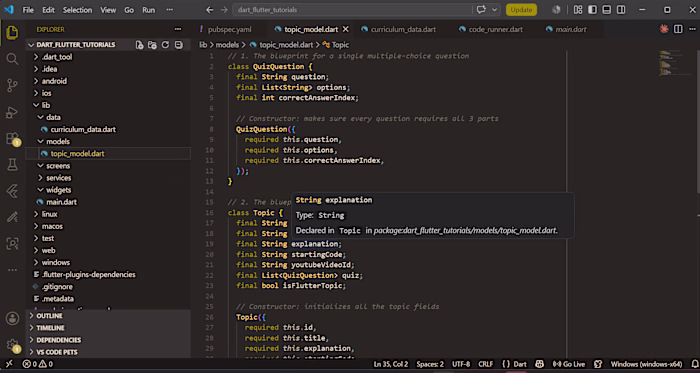700x373 pixels.
Task: Create a new folder in Explorer
Action: tap(152, 45)
